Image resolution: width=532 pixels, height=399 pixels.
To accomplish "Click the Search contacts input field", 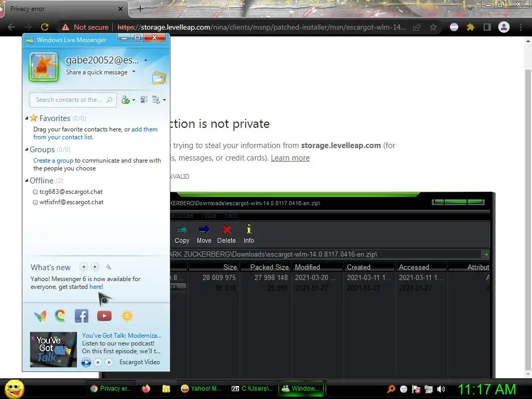I will pyautogui.click(x=73, y=100).
